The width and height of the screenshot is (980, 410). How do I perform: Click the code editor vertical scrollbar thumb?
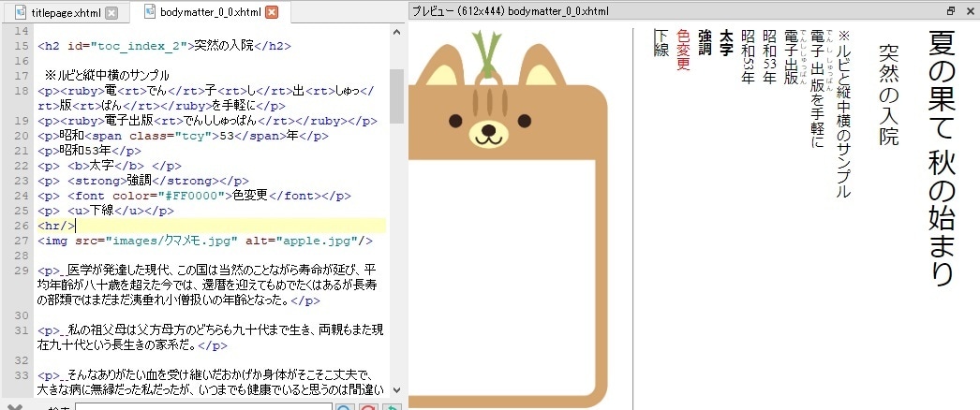(x=397, y=96)
